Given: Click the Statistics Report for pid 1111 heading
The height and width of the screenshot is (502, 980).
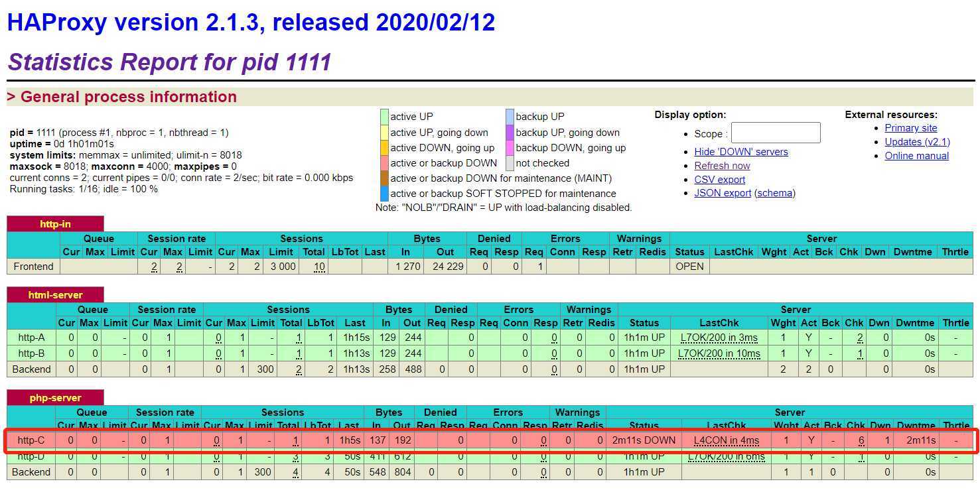Looking at the screenshot, I should (x=169, y=62).
